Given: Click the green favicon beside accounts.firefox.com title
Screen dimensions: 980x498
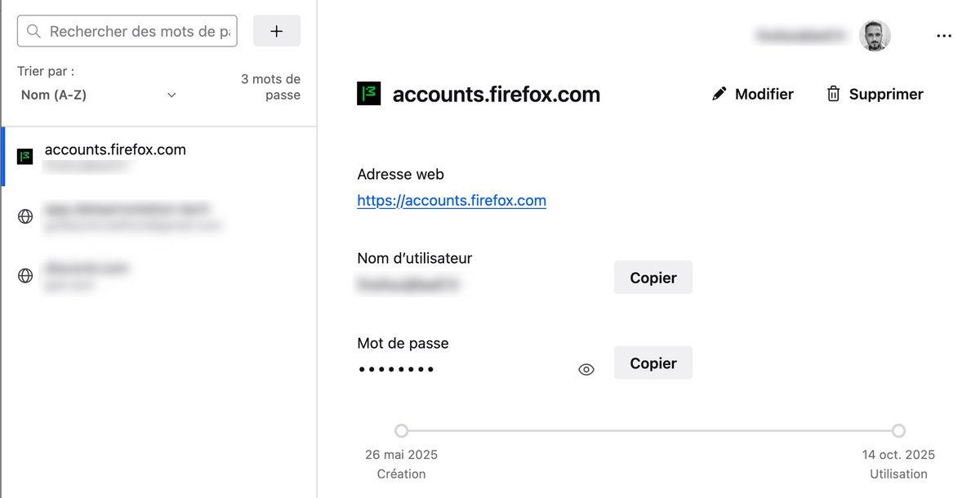Looking at the screenshot, I should 369,94.
